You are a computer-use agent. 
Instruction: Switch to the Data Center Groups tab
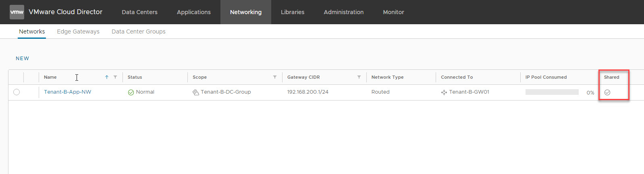coord(138,31)
